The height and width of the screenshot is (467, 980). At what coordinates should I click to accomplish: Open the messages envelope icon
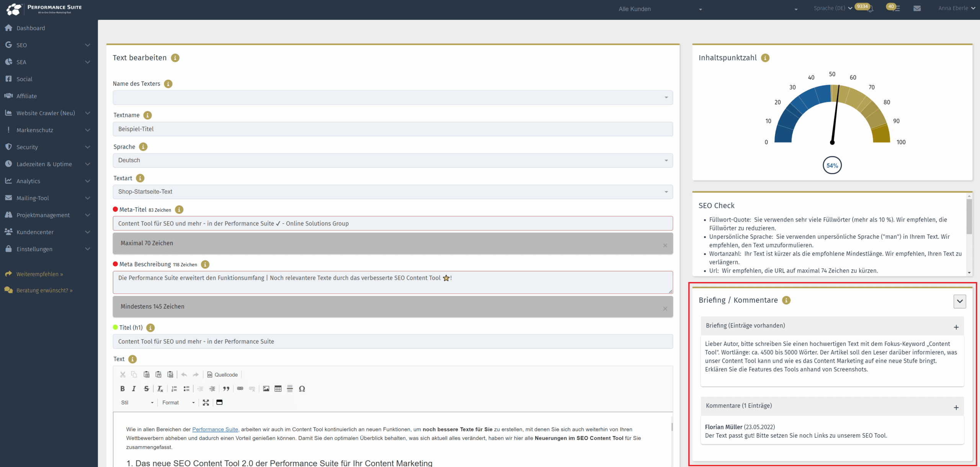[917, 8]
